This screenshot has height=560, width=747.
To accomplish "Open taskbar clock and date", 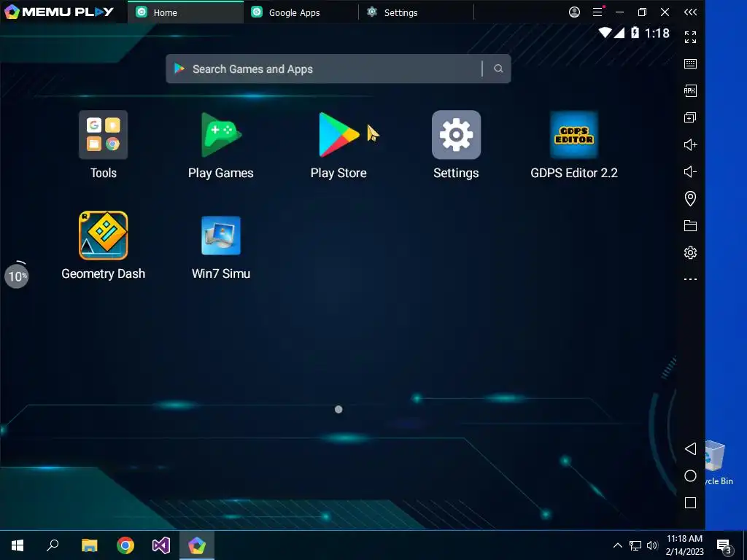I will pos(684,545).
